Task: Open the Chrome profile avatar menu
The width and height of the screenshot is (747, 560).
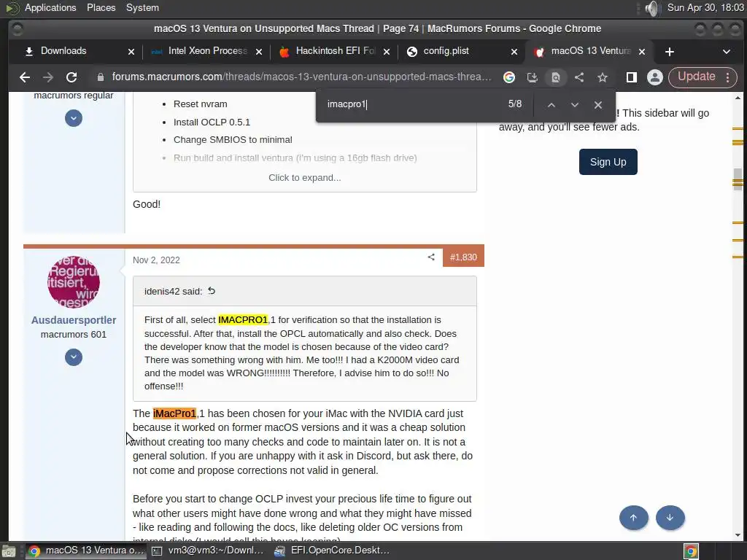Action: (655, 77)
